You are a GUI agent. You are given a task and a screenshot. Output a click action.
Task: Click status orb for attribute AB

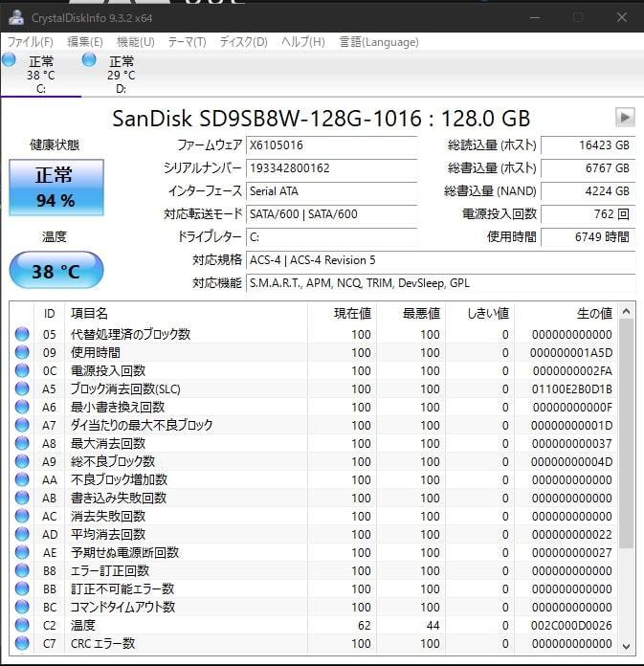[22, 498]
